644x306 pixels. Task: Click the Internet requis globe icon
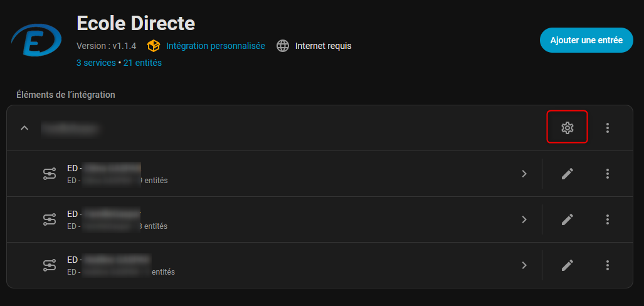tap(283, 46)
